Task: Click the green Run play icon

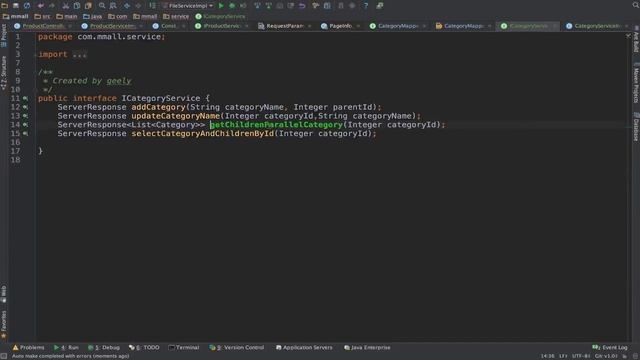Action: click(221, 6)
